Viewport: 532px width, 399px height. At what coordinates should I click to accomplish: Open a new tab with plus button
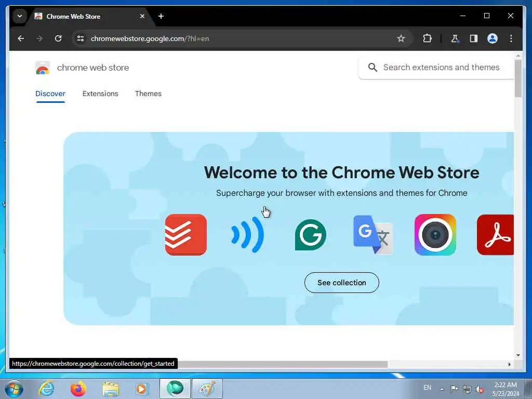point(161,16)
